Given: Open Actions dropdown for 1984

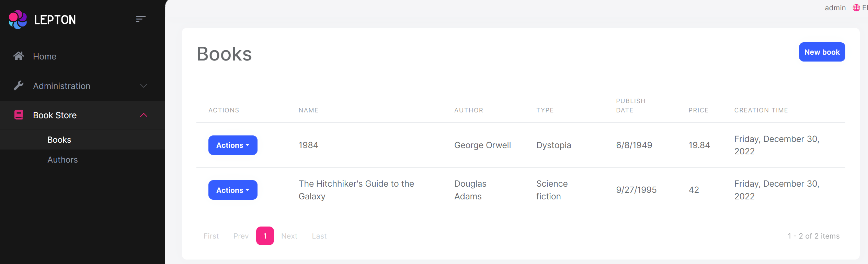Looking at the screenshot, I should click(x=233, y=145).
